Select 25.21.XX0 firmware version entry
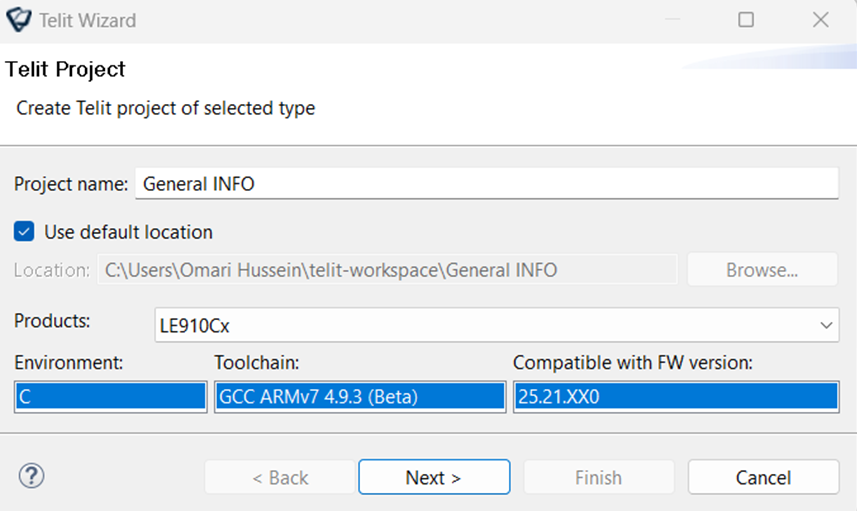 click(676, 396)
